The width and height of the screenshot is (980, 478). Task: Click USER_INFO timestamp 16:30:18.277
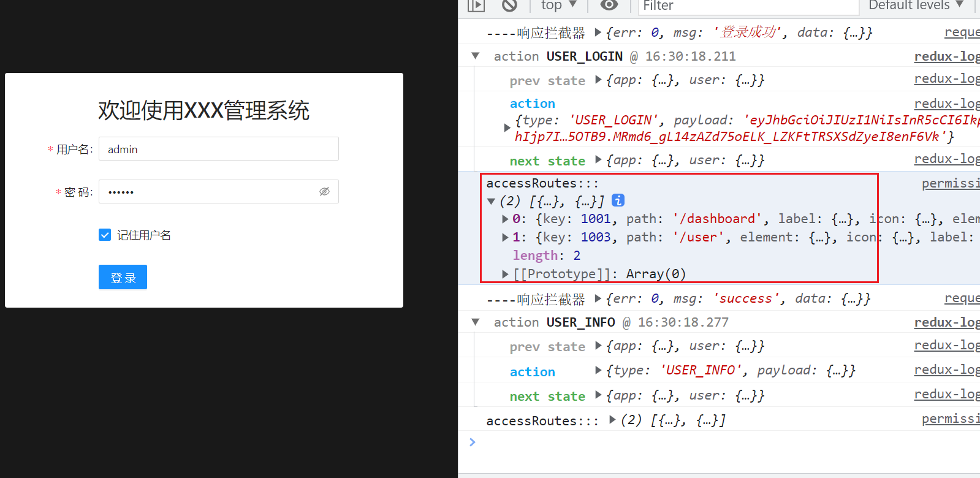click(683, 322)
